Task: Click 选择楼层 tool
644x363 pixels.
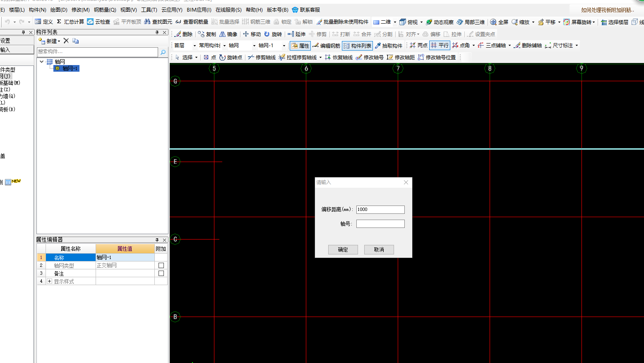Action: click(x=615, y=22)
